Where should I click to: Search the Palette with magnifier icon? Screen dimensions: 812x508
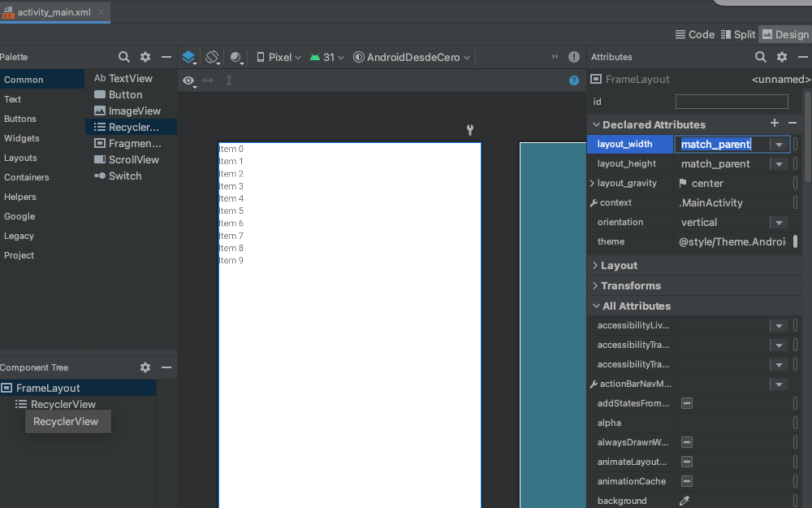coord(123,57)
